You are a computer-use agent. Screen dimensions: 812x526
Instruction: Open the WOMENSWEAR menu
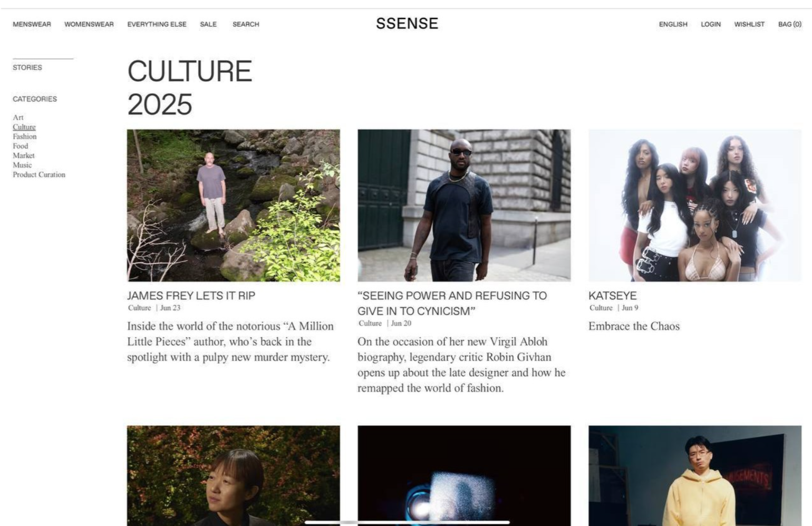(89, 24)
